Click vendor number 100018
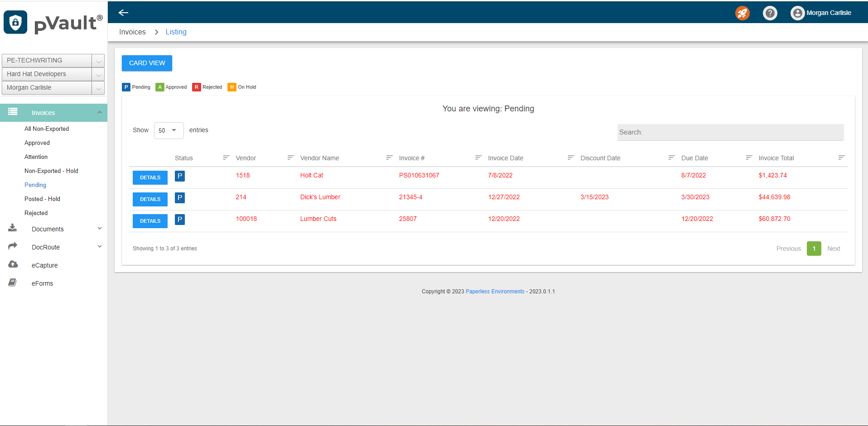 (246, 219)
